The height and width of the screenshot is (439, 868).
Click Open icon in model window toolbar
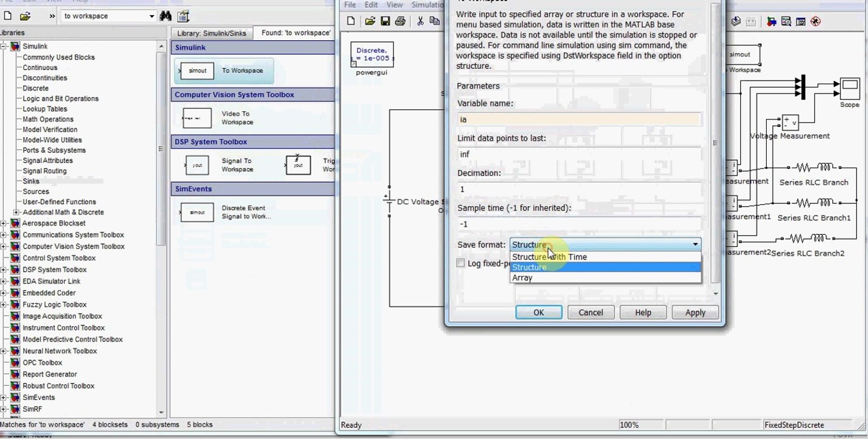370,21
